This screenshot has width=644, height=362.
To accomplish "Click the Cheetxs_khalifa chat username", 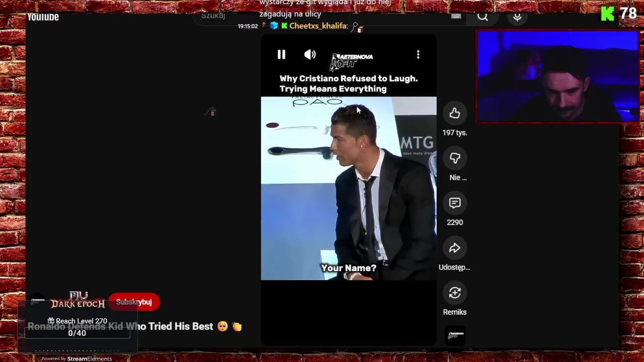I will [x=318, y=26].
